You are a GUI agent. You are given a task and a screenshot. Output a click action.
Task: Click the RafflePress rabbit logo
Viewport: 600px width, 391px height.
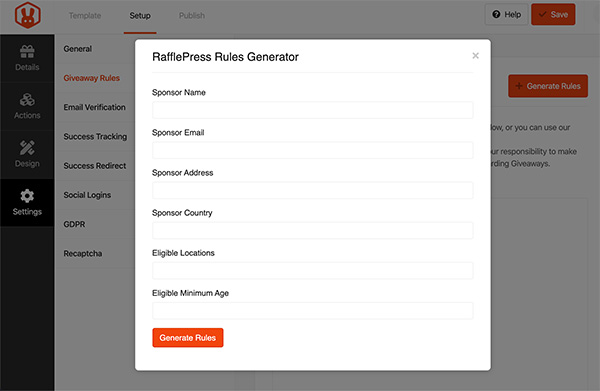28,15
